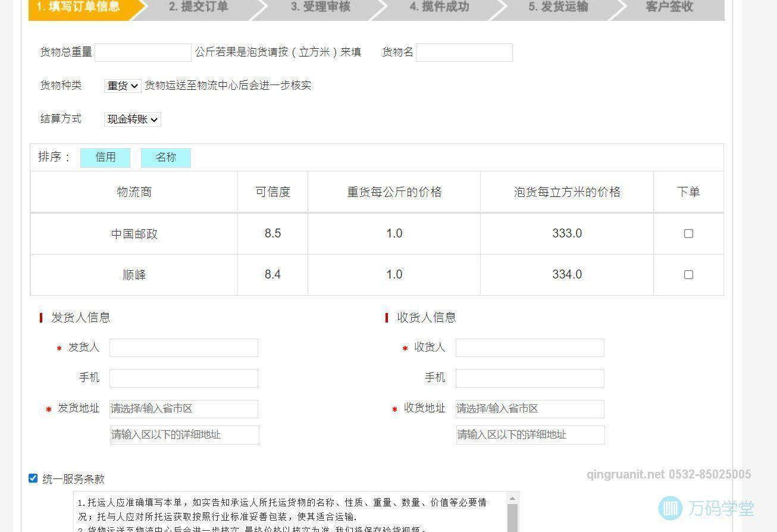The width and height of the screenshot is (777, 532).
Task: Check the 下单 checkbox for 顺峰
Action: (688, 274)
